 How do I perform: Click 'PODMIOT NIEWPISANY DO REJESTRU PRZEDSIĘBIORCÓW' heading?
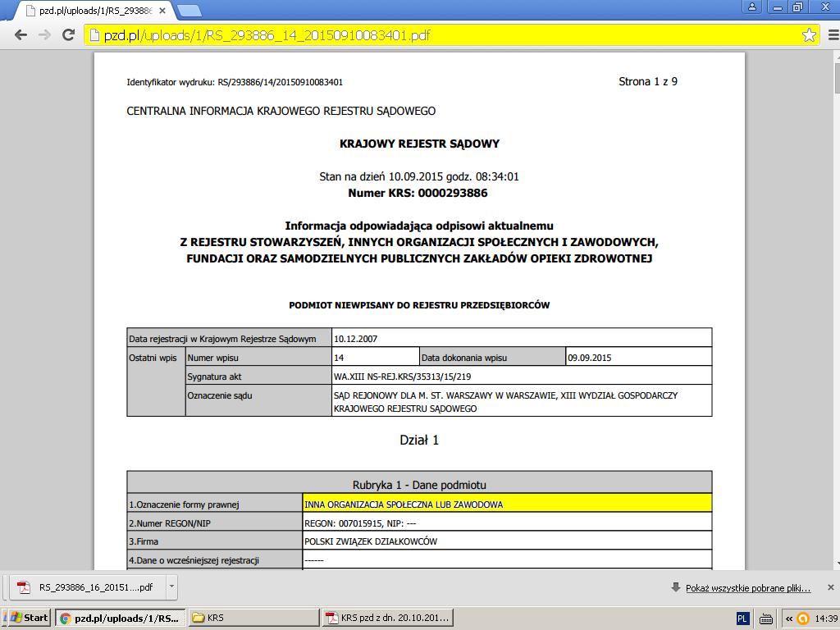pyautogui.click(x=419, y=305)
